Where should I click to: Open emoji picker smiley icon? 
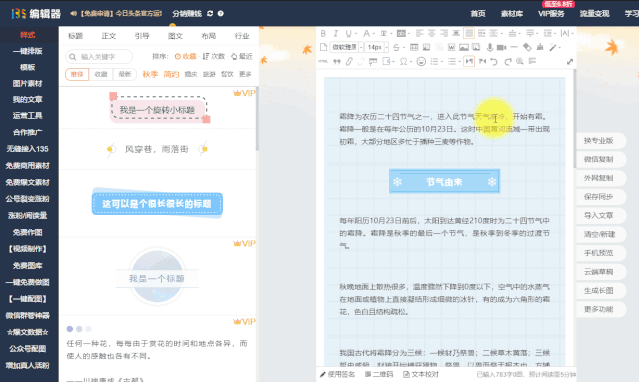[421, 61]
